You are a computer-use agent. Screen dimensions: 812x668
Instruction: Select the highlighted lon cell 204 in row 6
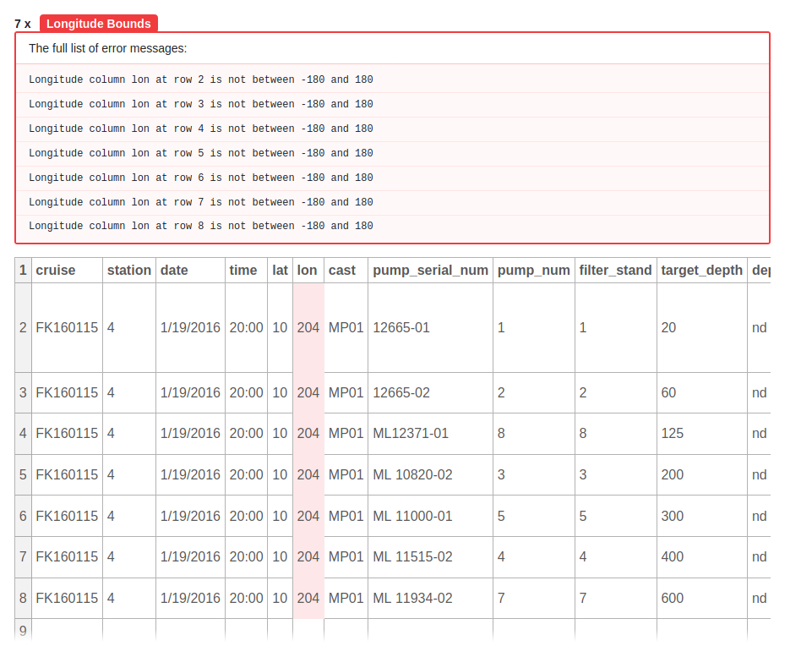point(308,516)
